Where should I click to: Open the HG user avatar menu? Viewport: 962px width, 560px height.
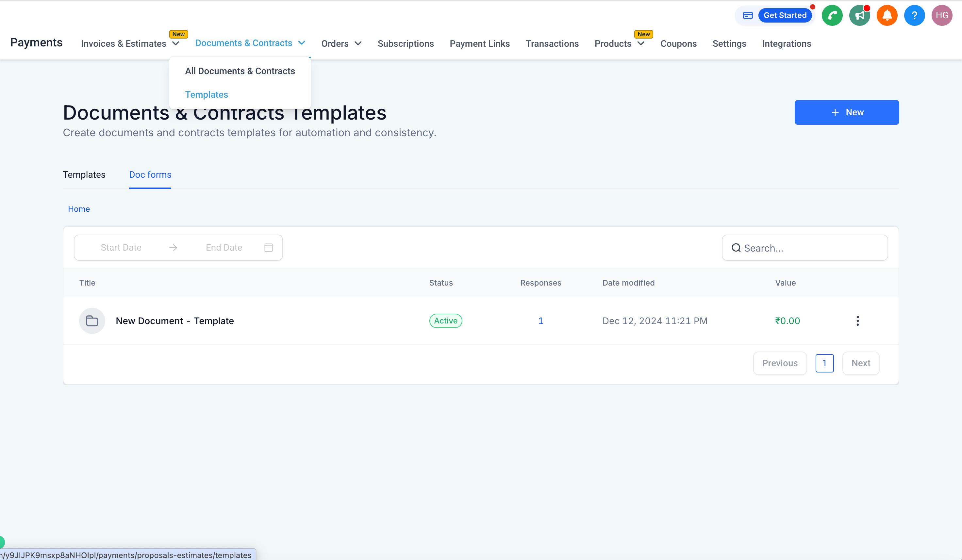pos(942,15)
